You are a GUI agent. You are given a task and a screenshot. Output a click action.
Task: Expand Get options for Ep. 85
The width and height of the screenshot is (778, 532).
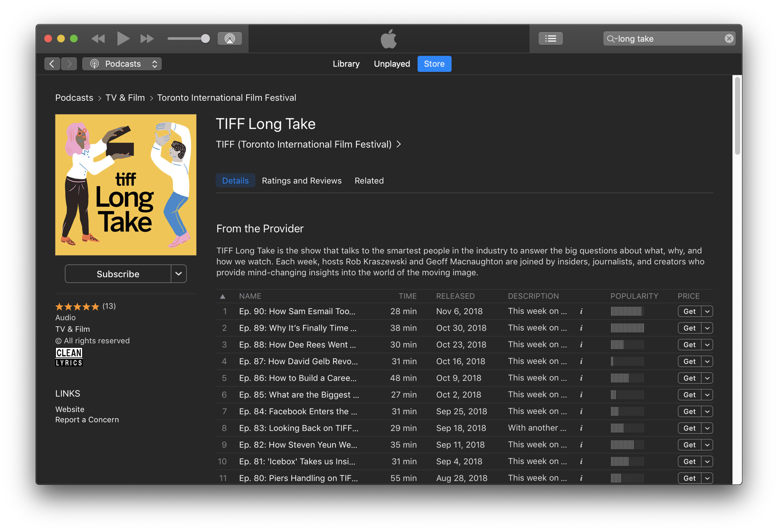pyautogui.click(x=707, y=395)
